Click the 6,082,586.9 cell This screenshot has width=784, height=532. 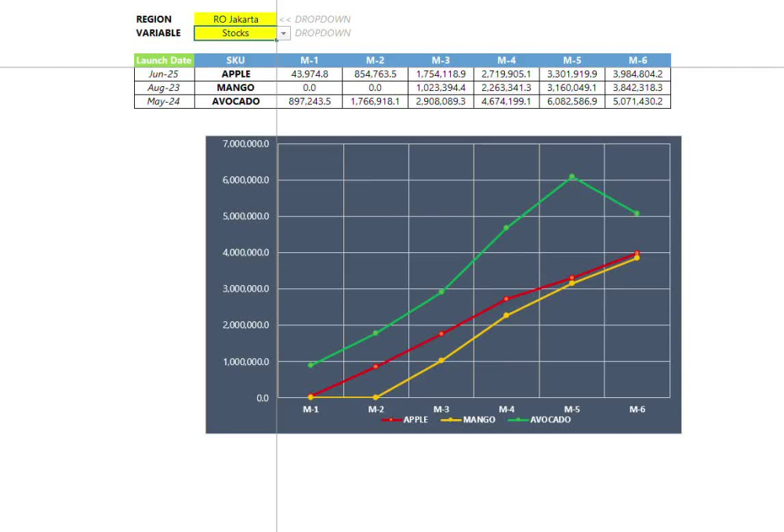point(572,101)
